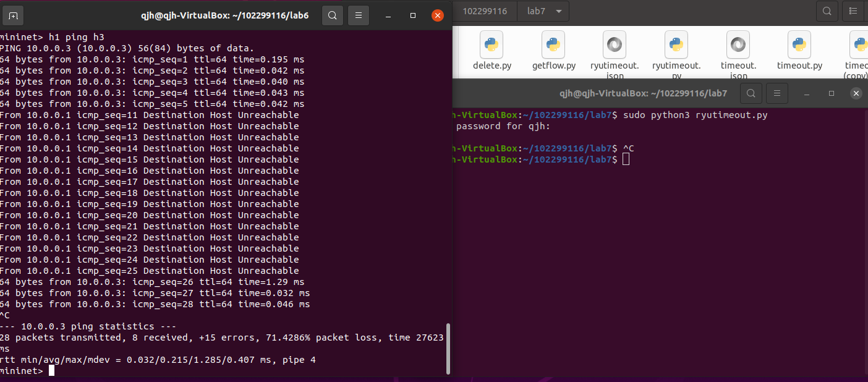Click the '10.0.0.3 ping statistics' line

click(88, 326)
